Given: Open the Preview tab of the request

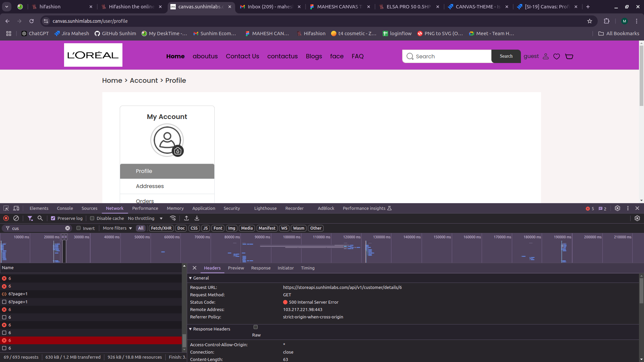Looking at the screenshot, I should (x=236, y=268).
